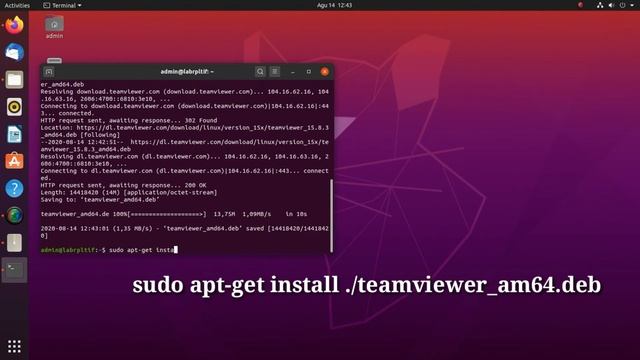Screen dimensions: 640x360
Task: Open the archive-style icon above Terminal in dock
Action: point(14,243)
